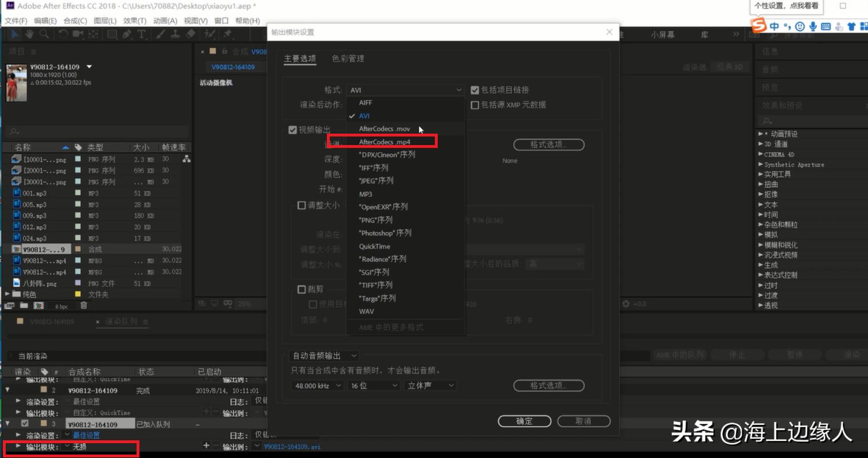The width and height of the screenshot is (868, 458).
Task: Uncheck the 视频输出 checkbox
Action: [293, 130]
